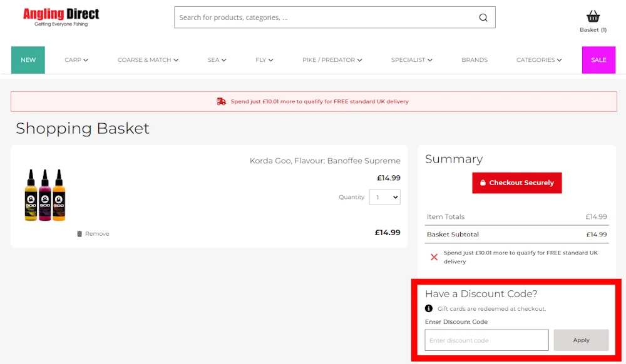Viewport: 626px width, 364px height.
Task: Open the Quantity dropdown
Action: coord(384,198)
